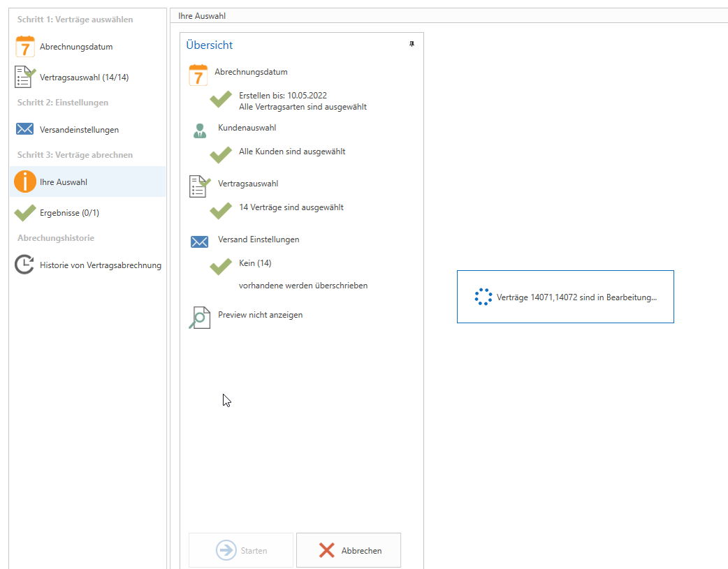728x569 pixels.
Task: Open Vertragsauswahl (14/14) step
Action: [84, 77]
